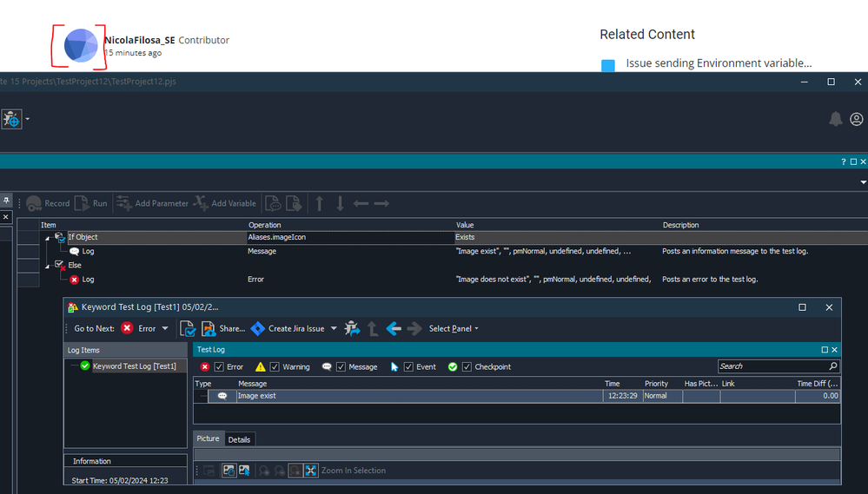Toggle the Checkpoint filter checkbox
This screenshot has height=494, width=868.
coord(467,366)
